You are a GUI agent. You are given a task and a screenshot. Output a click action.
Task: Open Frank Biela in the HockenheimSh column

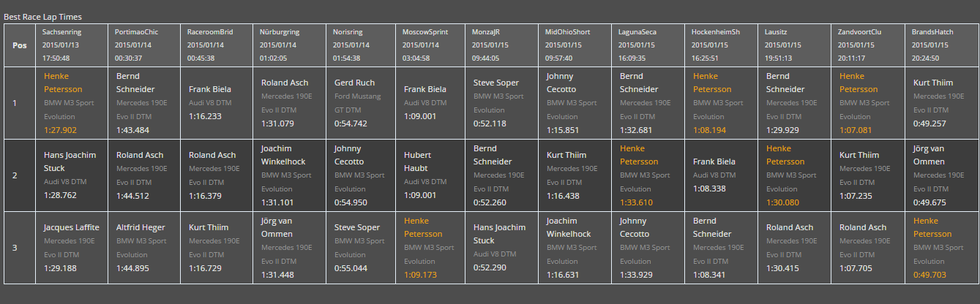(x=714, y=161)
